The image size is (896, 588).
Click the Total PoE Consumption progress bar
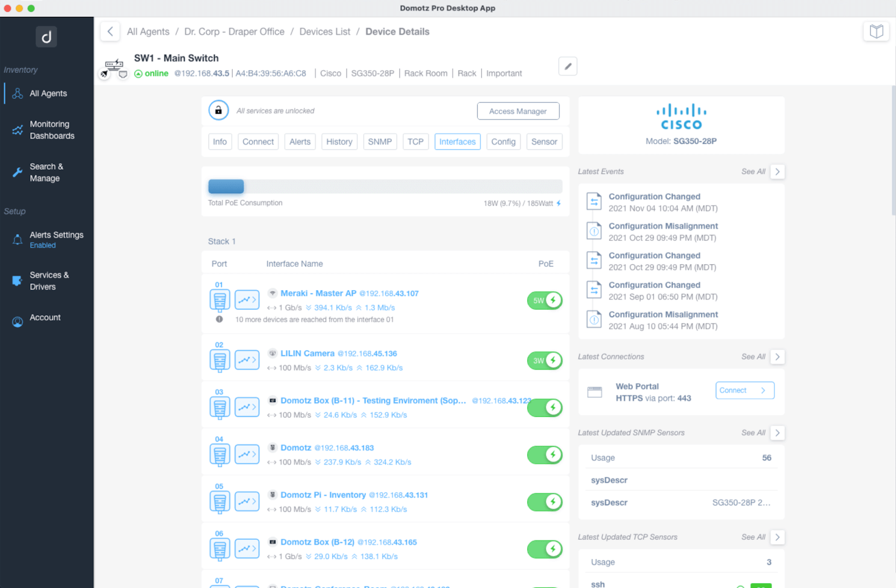pos(385,187)
